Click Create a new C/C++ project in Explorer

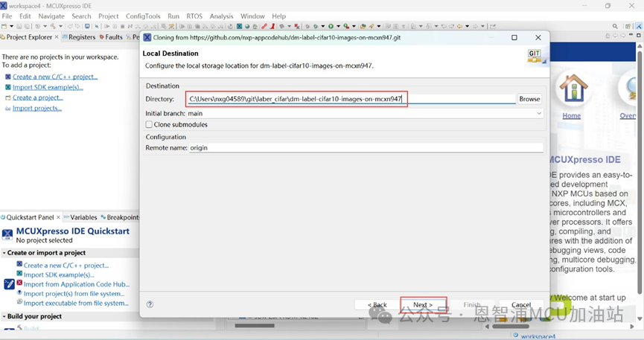(55, 77)
